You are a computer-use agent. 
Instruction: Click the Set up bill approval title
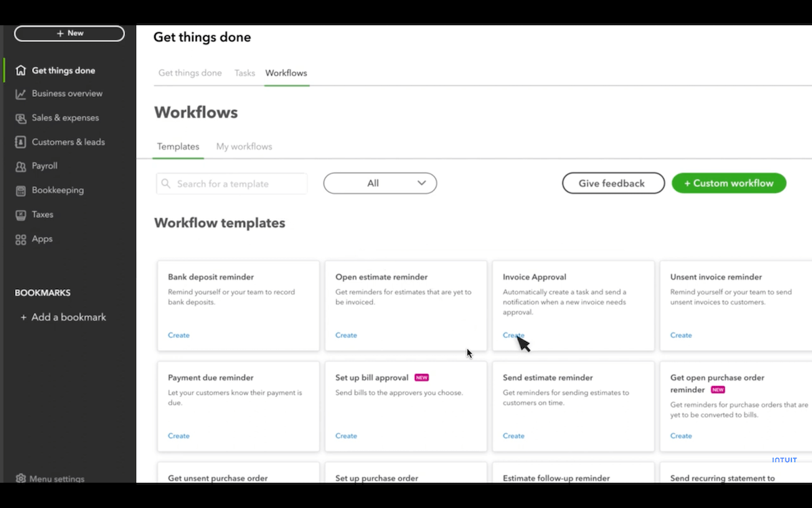coord(372,378)
